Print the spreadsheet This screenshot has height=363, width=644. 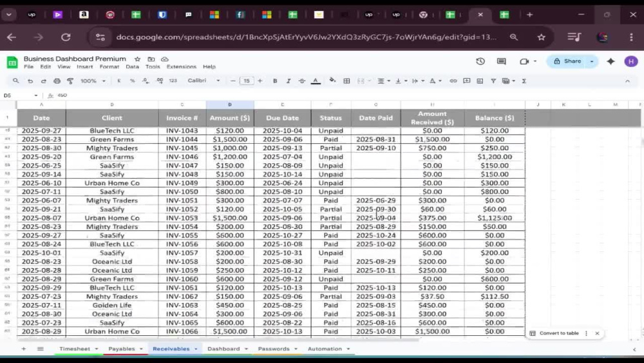57,81
